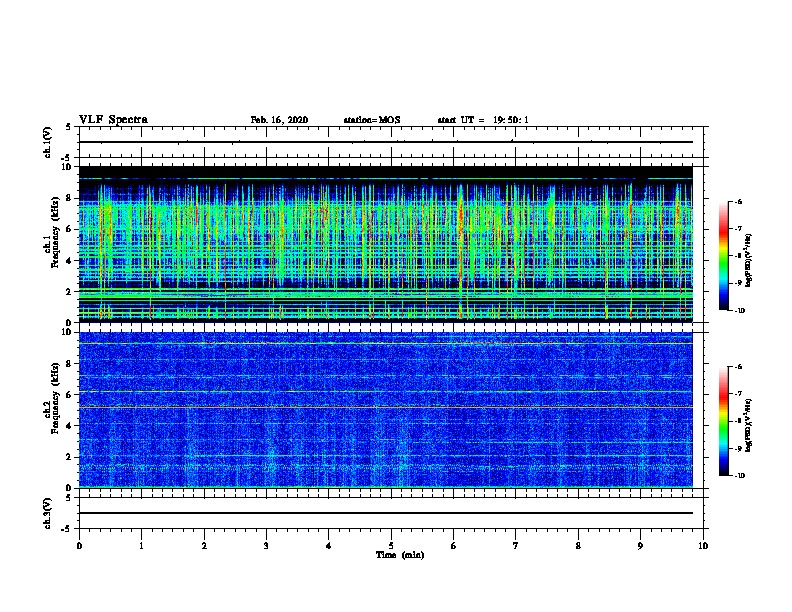Click the "start UT = 19:50: 1" header

pos(483,120)
